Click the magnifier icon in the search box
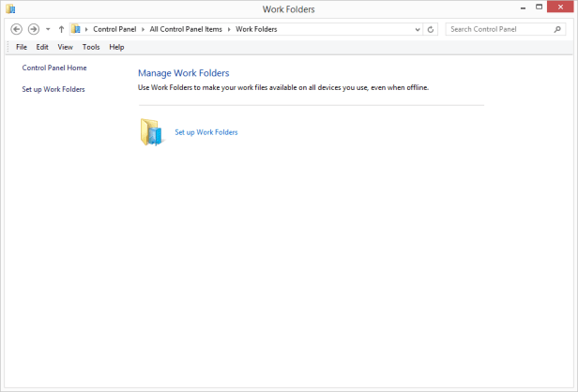This screenshot has height=392, width=578. click(x=558, y=29)
